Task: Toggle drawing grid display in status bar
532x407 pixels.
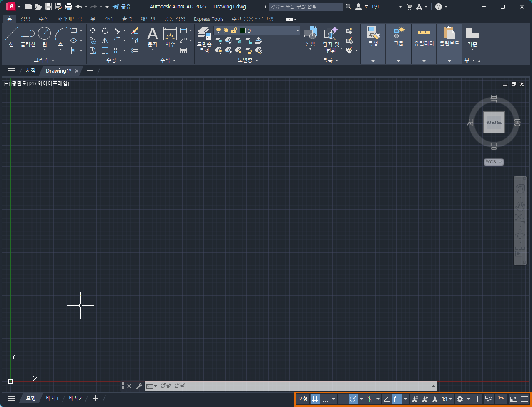Action: tap(315, 399)
